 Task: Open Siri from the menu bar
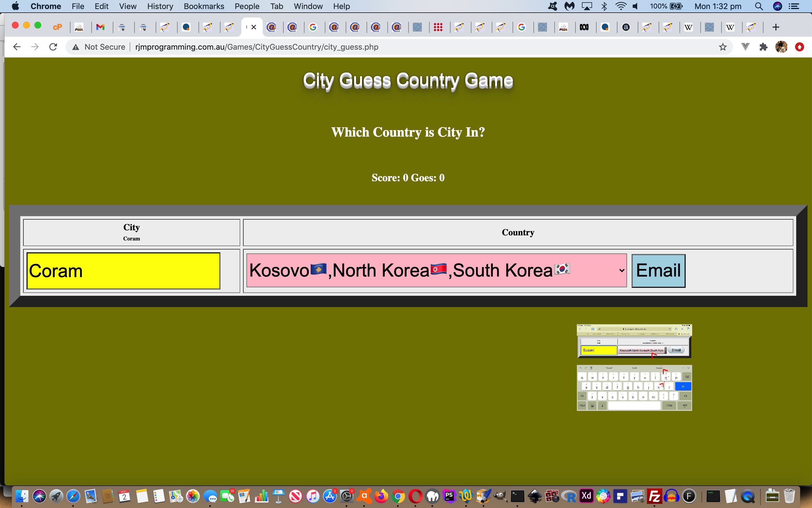coord(777,6)
